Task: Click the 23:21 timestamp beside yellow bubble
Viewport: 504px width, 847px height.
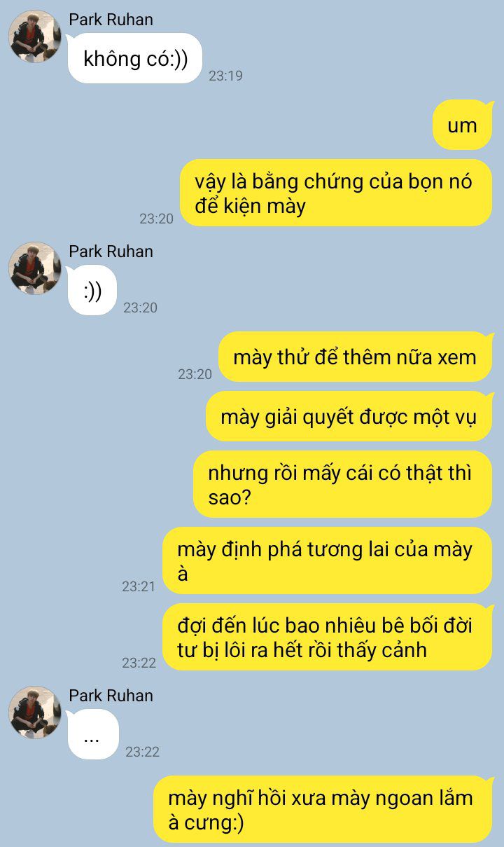Action: pyautogui.click(x=139, y=587)
